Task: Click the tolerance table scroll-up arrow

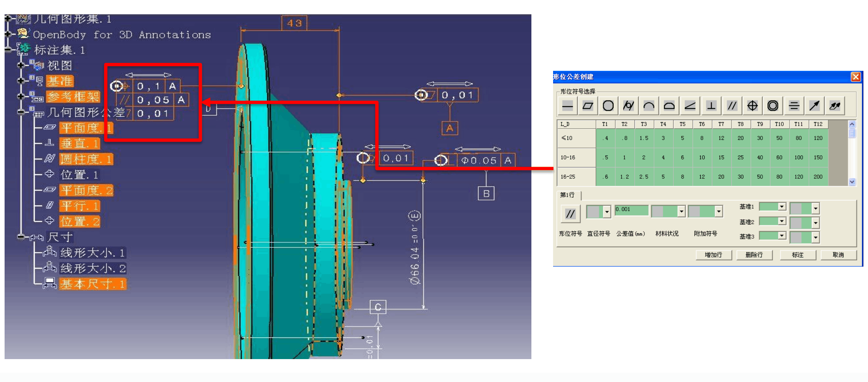Action: point(852,124)
